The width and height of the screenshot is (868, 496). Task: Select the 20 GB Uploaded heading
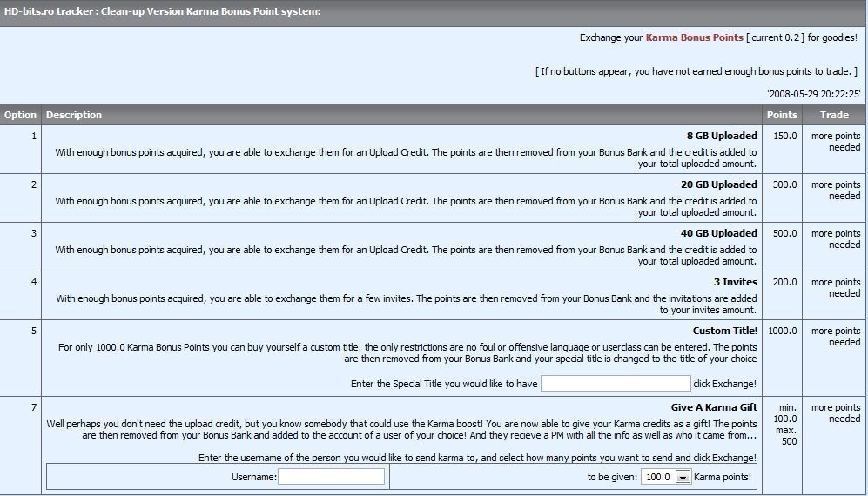pos(719,184)
